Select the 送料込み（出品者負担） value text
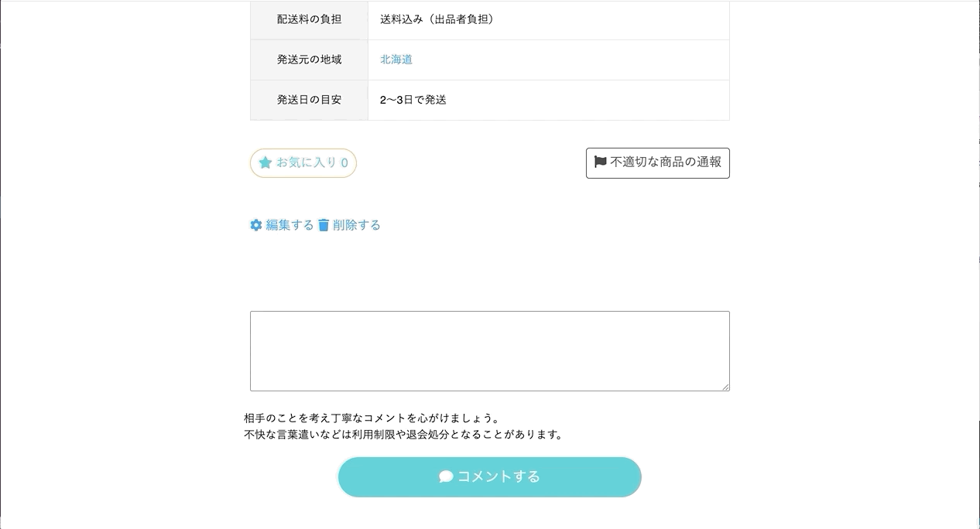 click(x=437, y=19)
